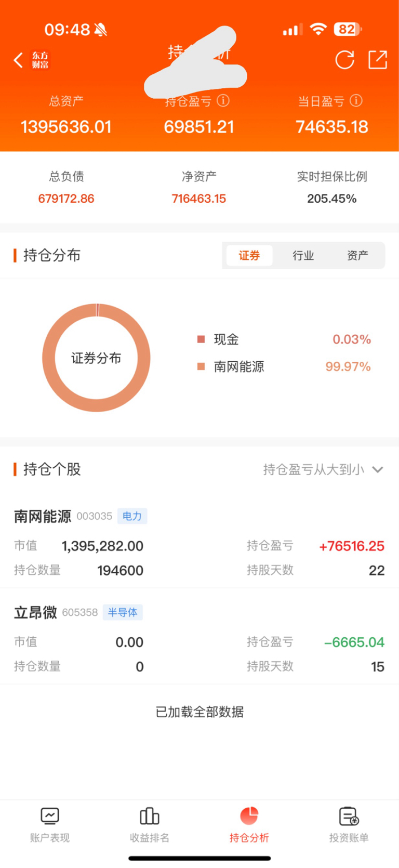Tap the sort chevron arrow
399x868 pixels.
(378, 469)
